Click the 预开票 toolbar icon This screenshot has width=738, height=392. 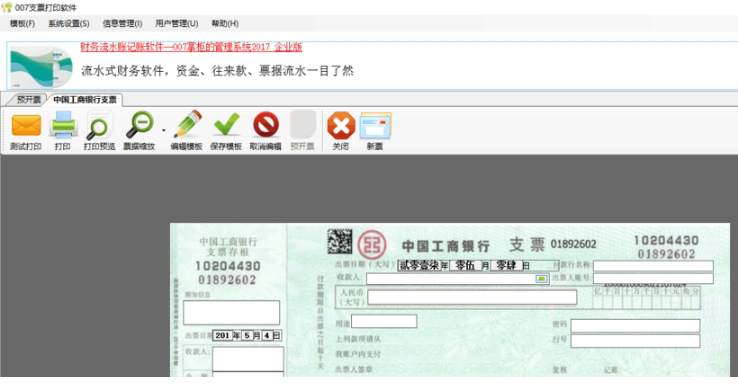[x=302, y=125]
